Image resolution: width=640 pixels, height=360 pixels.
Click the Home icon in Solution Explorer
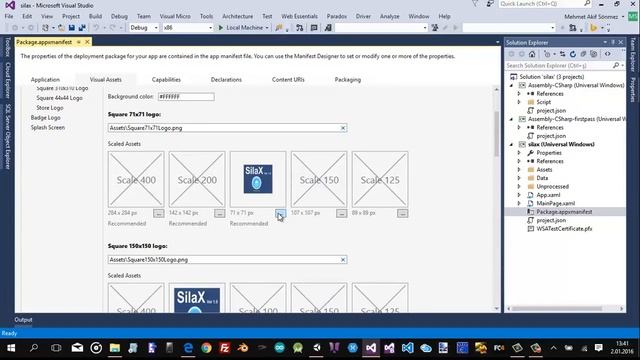tap(532, 54)
